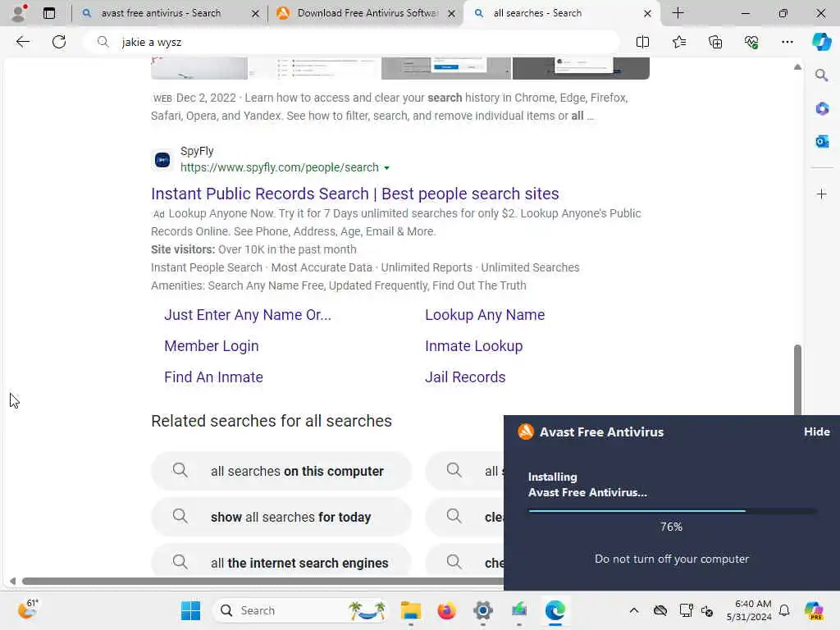Click scroll left arrow at bottom
The image size is (840, 630).
click(13, 582)
